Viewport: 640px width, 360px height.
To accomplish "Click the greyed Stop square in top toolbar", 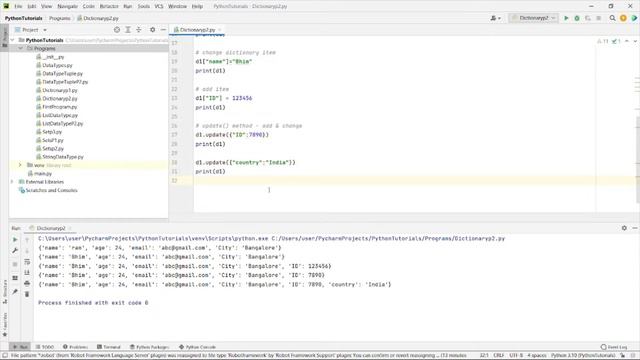I will [598, 18].
